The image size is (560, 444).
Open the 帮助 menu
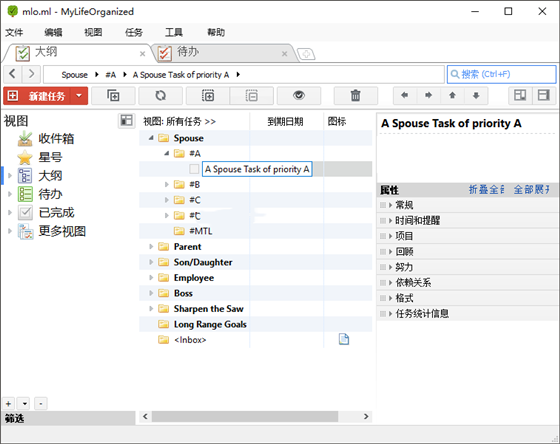(x=216, y=33)
